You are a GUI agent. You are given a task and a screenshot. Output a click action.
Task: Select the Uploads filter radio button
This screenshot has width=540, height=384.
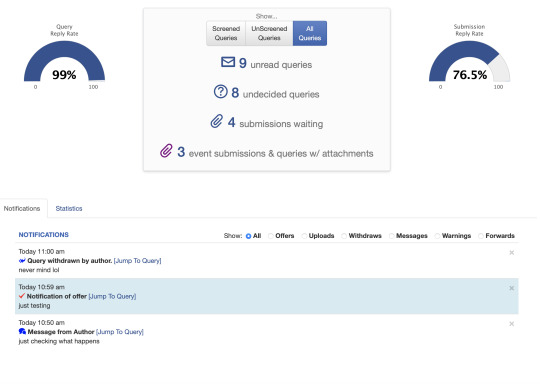(x=304, y=236)
